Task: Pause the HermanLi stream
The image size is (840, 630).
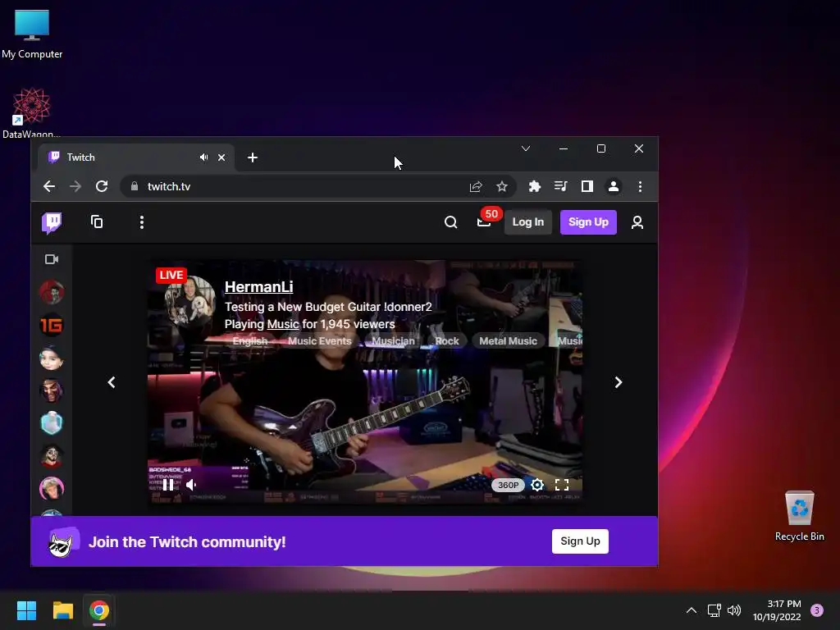Action: (167, 485)
